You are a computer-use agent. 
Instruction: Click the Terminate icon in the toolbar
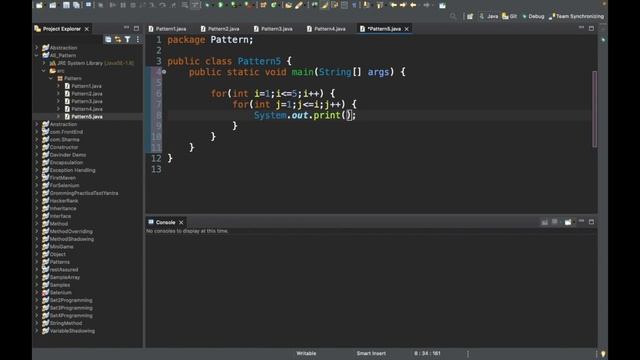[133, 5]
